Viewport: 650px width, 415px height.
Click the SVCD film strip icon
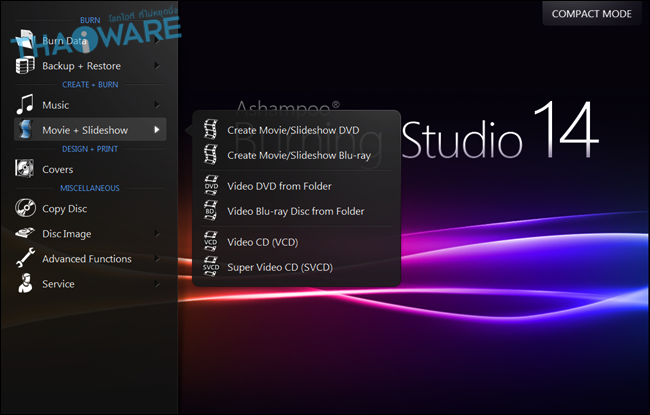click(x=211, y=267)
